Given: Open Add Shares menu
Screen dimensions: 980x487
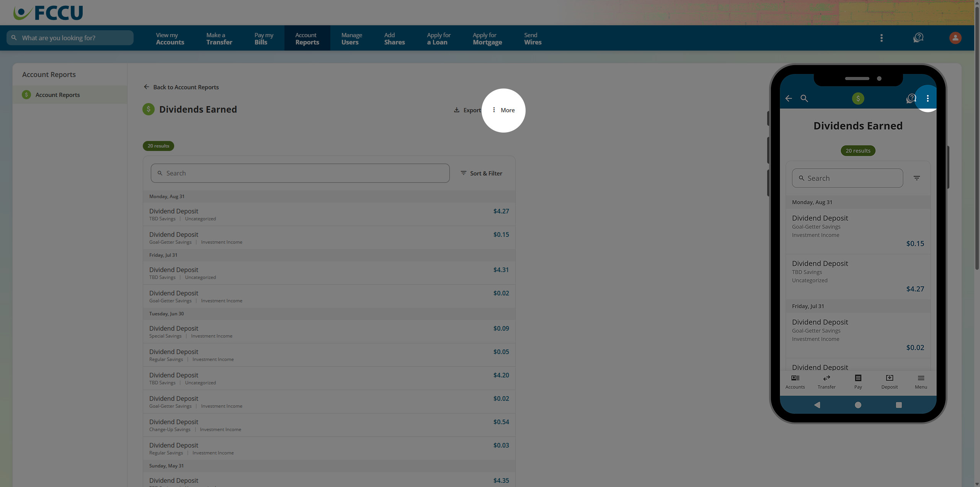Looking at the screenshot, I should click(x=394, y=38).
